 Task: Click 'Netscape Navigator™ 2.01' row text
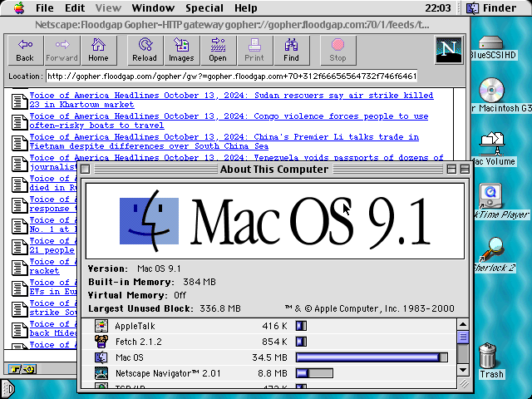pos(168,373)
